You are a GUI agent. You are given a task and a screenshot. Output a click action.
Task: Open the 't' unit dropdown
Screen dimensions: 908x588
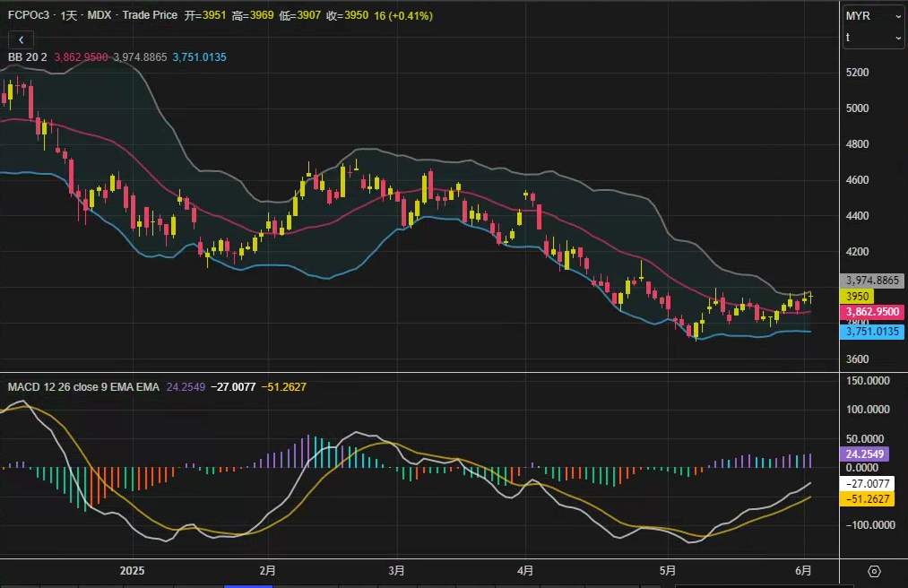[x=873, y=38]
